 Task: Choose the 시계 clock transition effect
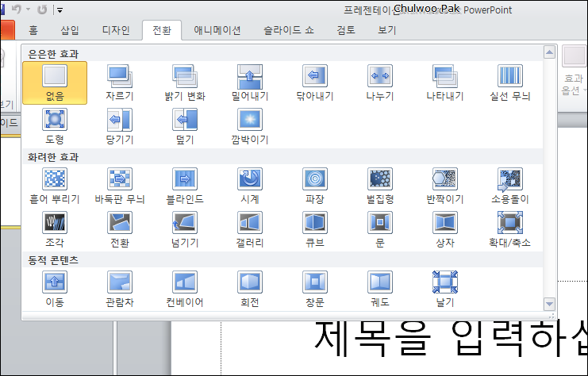(x=250, y=185)
